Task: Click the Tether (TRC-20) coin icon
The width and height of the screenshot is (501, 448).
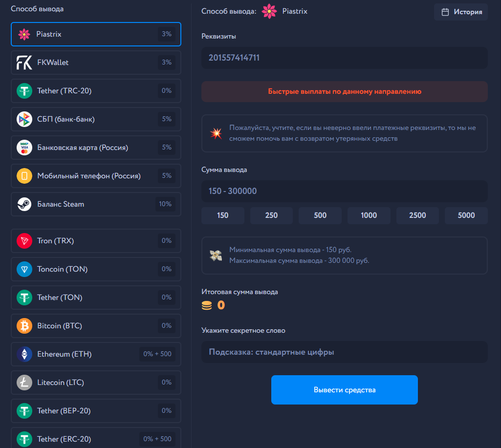Action: point(24,91)
